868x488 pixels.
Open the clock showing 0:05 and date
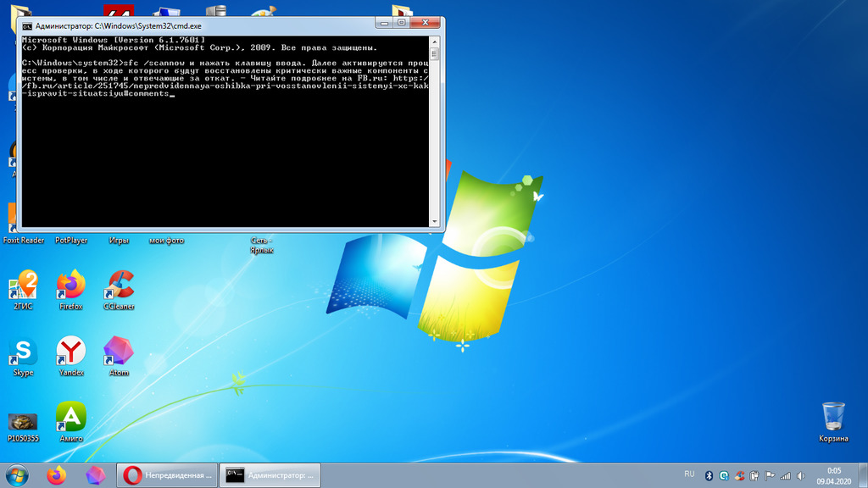click(x=834, y=476)
